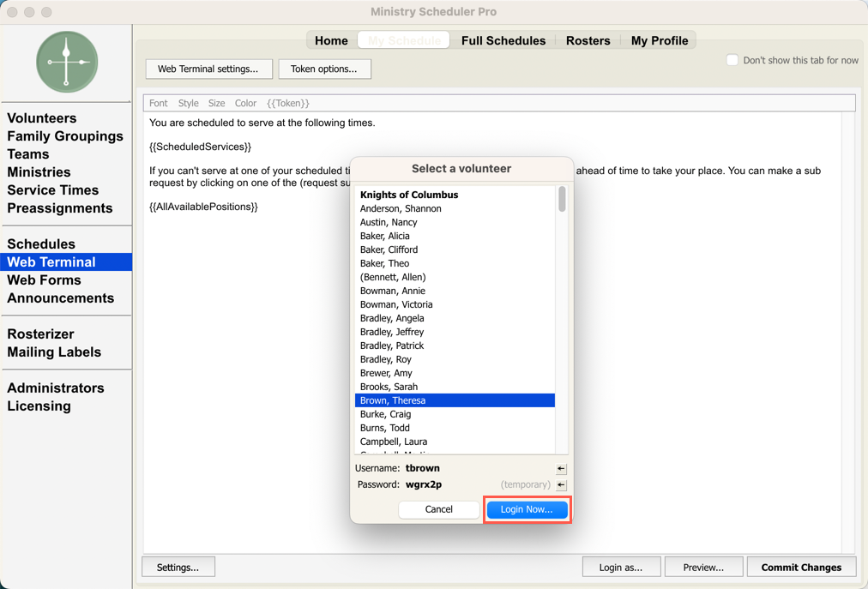
Task: Click the volunteer list scrollbar thumb
Action: tap(562, 199)
